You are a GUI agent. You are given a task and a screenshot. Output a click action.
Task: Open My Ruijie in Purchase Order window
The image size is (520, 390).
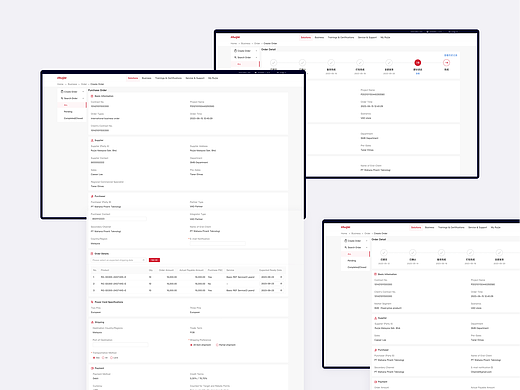pos(213,78)
